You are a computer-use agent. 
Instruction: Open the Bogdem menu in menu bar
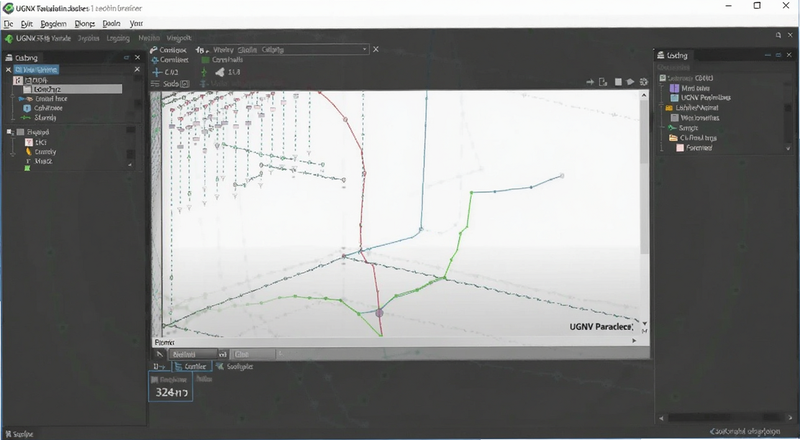[x=54, y=24]
